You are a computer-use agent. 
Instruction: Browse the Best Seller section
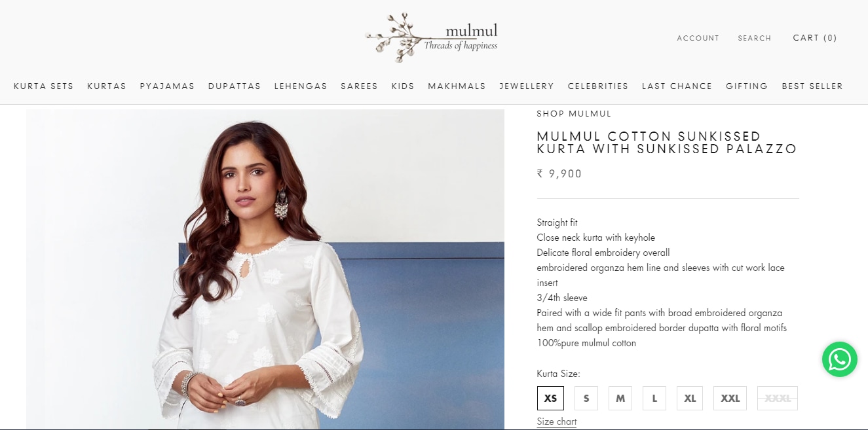(x=812, y=86)
